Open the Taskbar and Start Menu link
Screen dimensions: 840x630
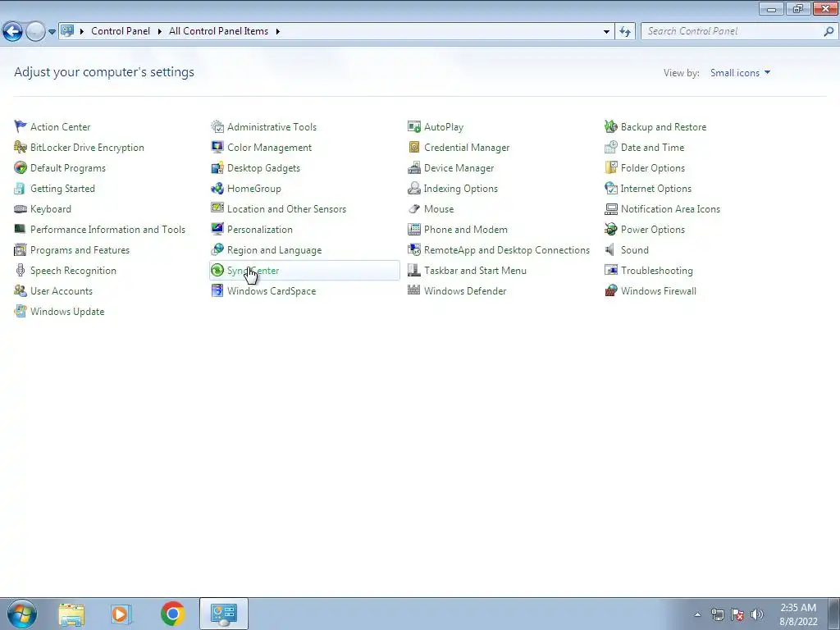point(475,270)
